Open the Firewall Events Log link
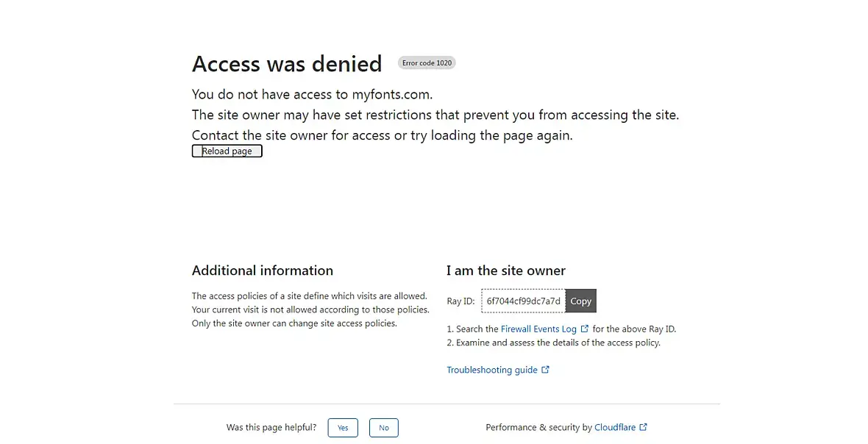This screenshot has height=444, width=868. point(538,329)
